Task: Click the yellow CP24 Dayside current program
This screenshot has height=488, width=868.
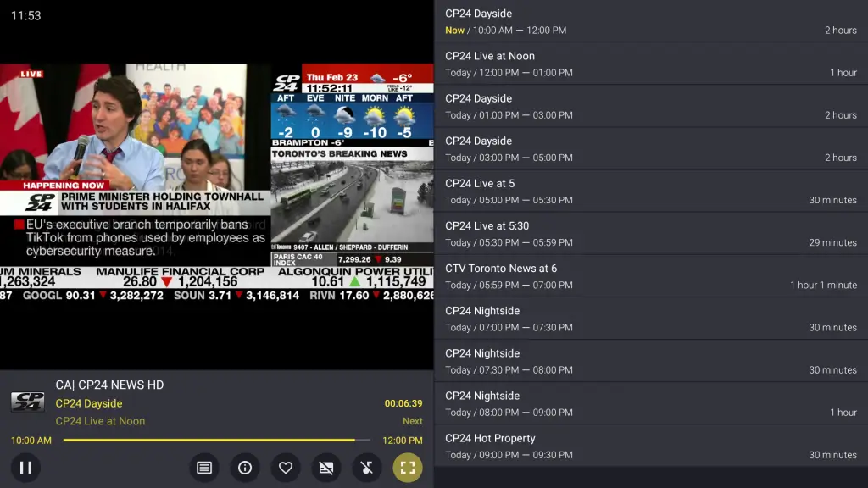Action: (89, 403)
